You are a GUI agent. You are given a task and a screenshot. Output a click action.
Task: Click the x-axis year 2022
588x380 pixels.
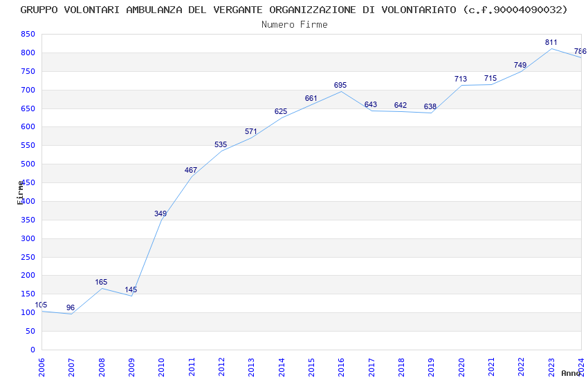click(x=522, y=367)
